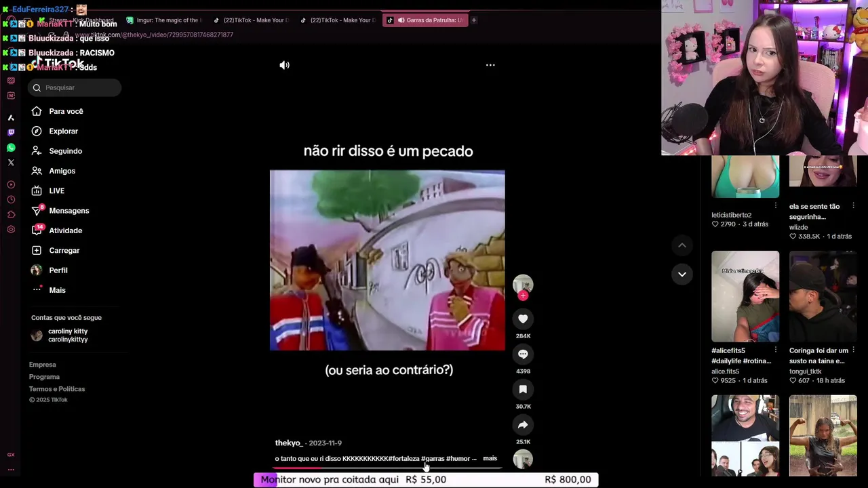Screen dimensions: 868x488
Task: Open the browser sidebar three-dots menu
Action: [11, 469]
